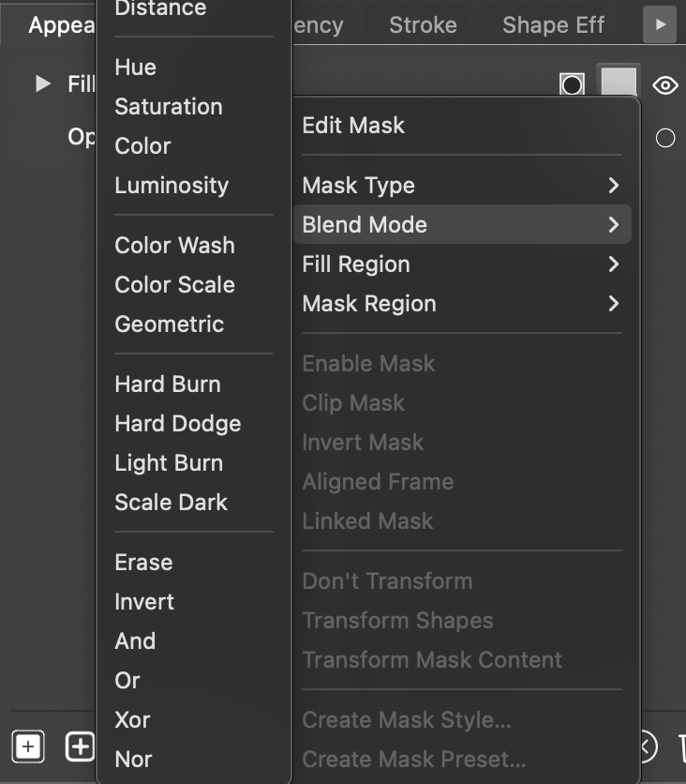Open the Mask Region submenu

tap(461, 304)
